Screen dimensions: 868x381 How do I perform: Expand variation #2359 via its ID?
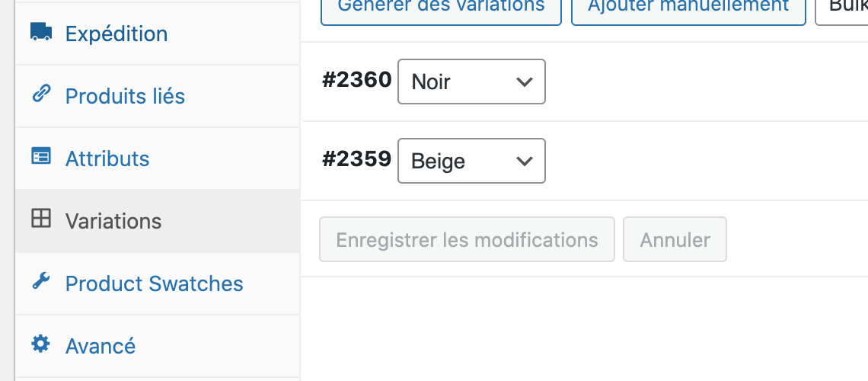pyautogui.click(x=356, y=159)
